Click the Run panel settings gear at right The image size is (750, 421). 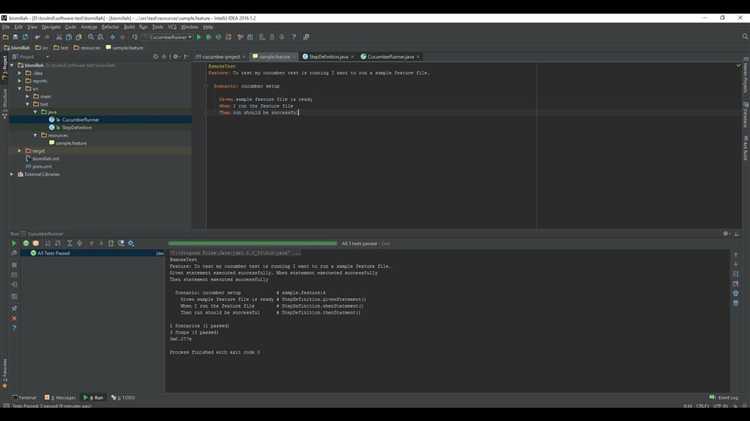(726, 234)
